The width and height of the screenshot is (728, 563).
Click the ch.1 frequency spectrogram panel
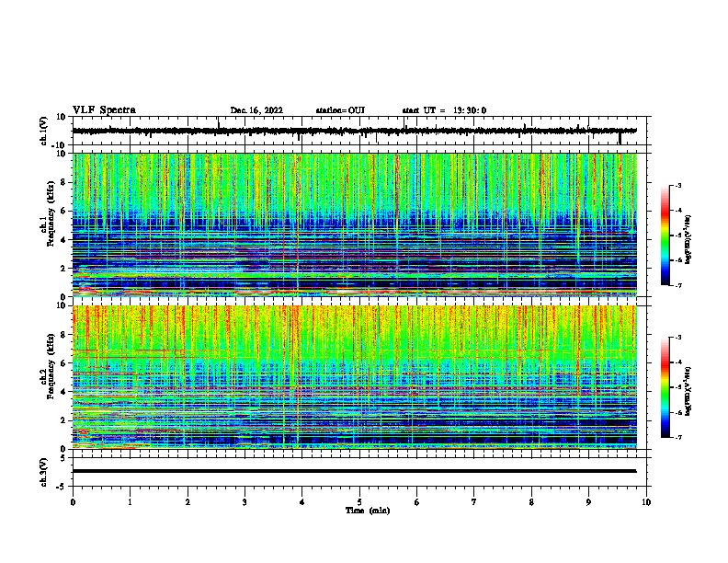[x=354, y=224]
